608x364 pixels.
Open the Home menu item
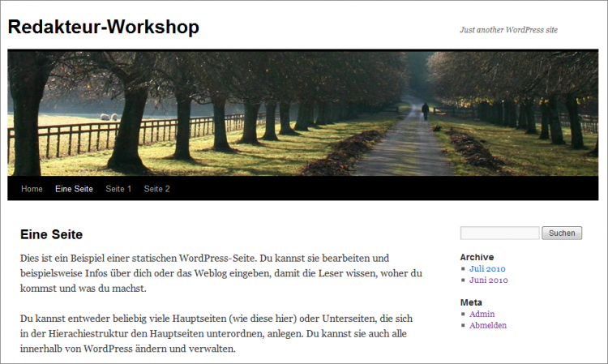pyautogui.click(x=32, y=189)
